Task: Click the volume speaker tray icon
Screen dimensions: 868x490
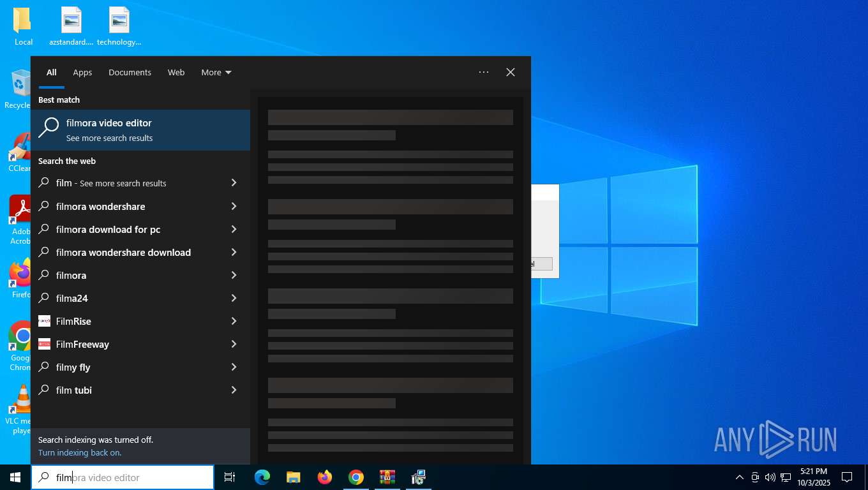Action: pyautogui.click(x=770, y=477)
